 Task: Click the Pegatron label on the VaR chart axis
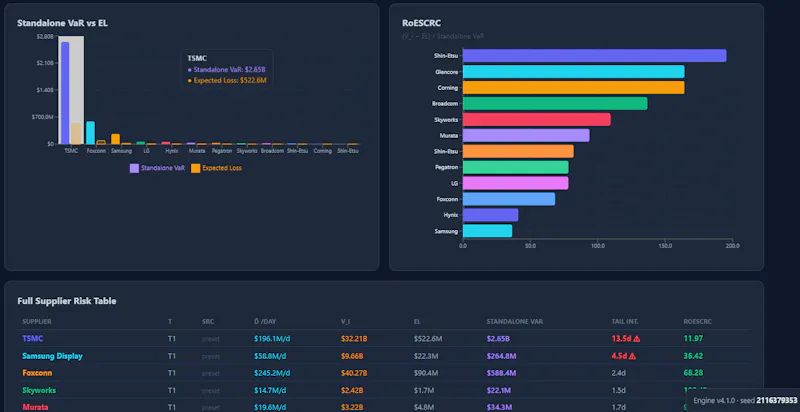222,151
